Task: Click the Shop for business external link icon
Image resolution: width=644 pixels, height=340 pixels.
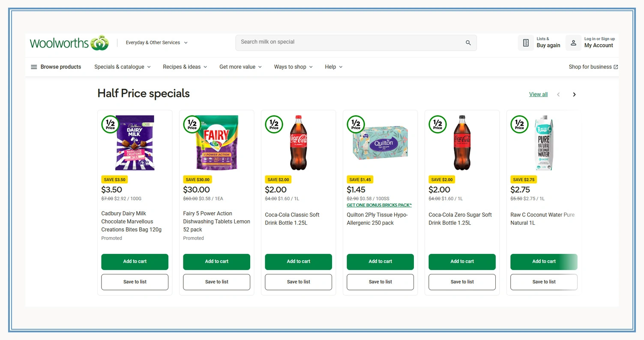Action: click(615, 67)
